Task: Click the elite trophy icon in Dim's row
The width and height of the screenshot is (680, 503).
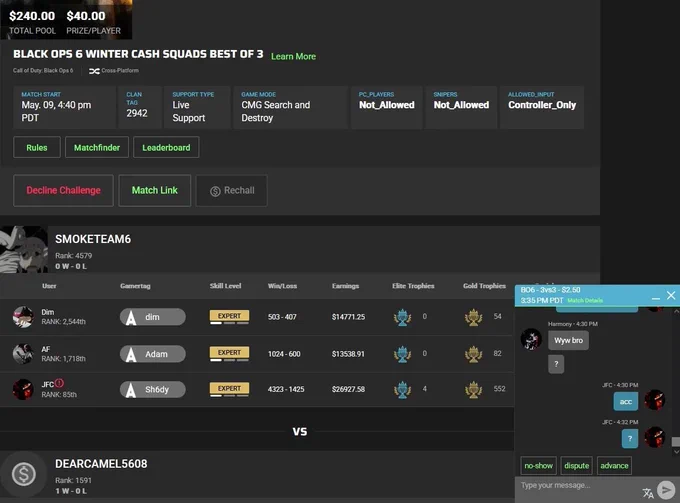Action: 402,317
